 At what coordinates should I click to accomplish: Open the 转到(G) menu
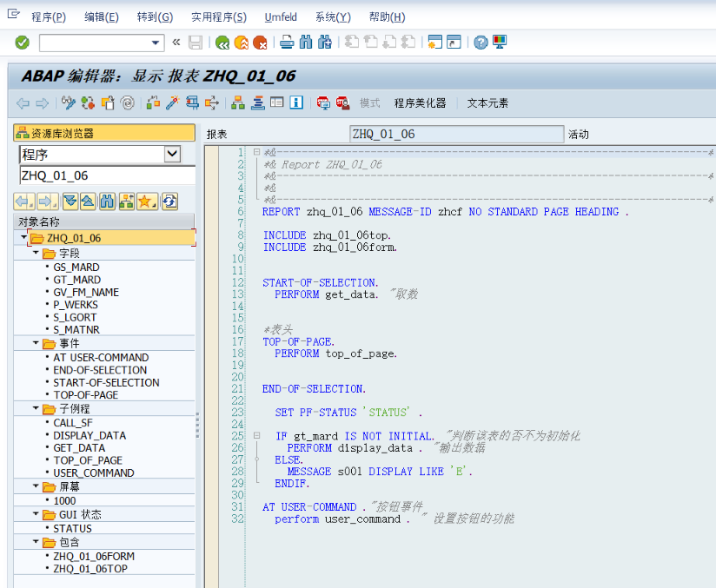(x=155, y=17)
